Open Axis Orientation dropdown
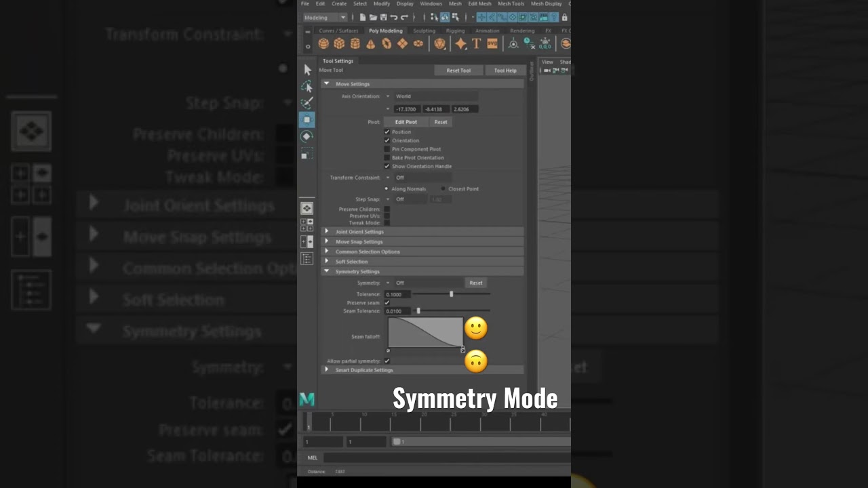 pos(431,96)
